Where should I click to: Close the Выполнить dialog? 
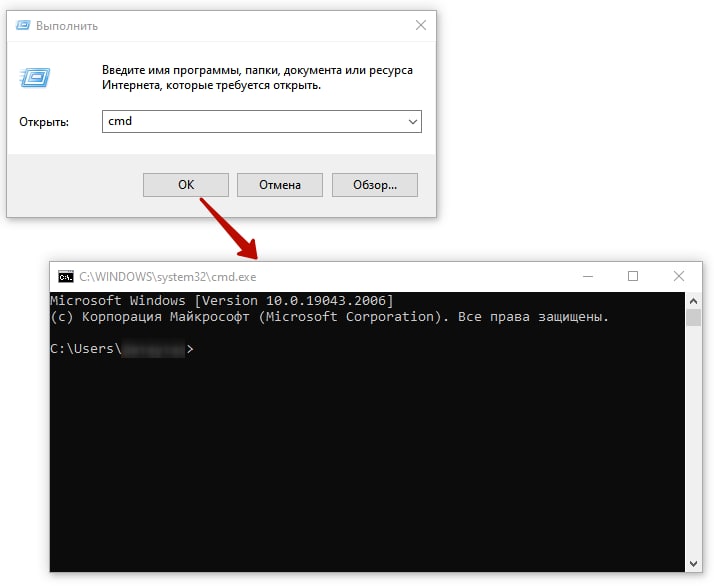click(x=415, y=25)
